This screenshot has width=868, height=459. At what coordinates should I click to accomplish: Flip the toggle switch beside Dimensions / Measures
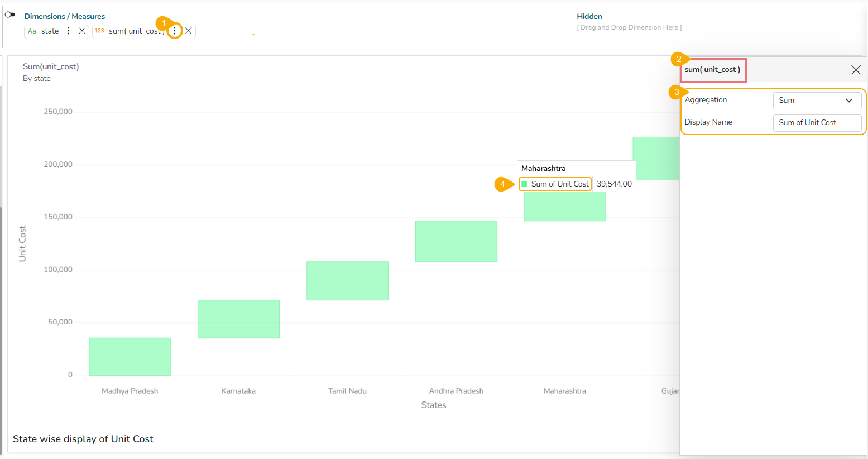coord(9,15)
